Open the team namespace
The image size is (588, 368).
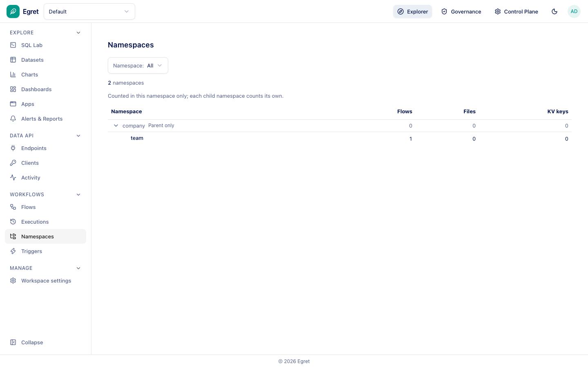pos(137,138)
